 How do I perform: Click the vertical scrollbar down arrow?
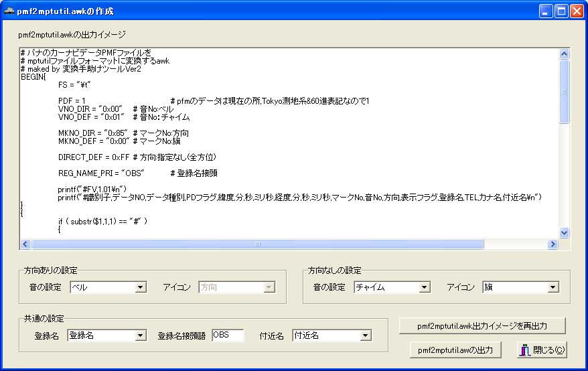click(x=564, y=232)
